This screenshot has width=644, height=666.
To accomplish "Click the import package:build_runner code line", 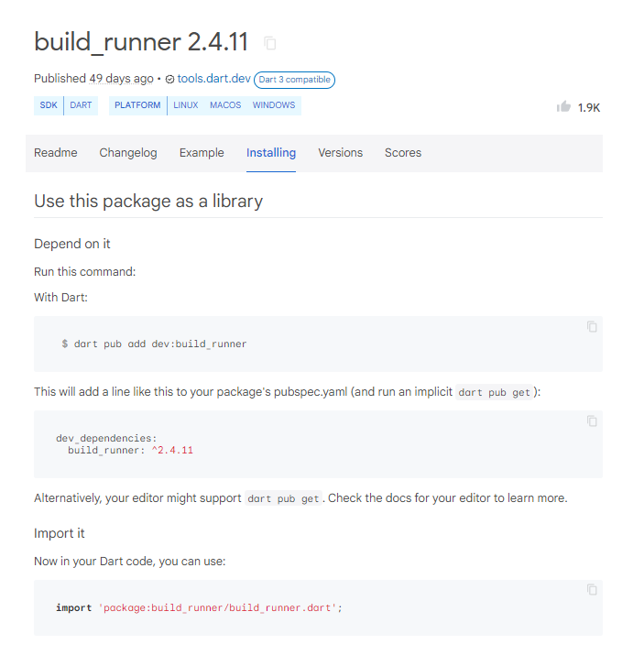I will coord(199,607).
